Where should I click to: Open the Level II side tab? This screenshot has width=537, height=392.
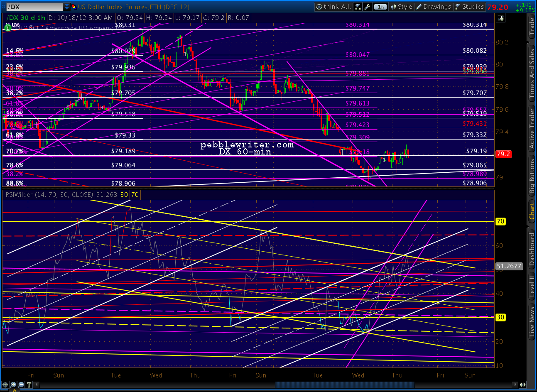coord(532,286)
